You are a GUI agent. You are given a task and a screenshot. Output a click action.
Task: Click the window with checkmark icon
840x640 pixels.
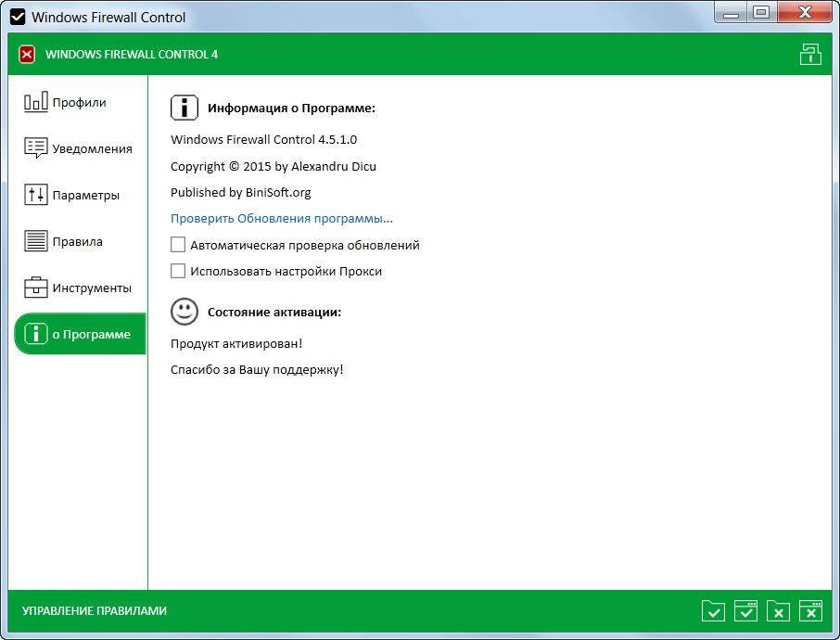tap(745, 610)
